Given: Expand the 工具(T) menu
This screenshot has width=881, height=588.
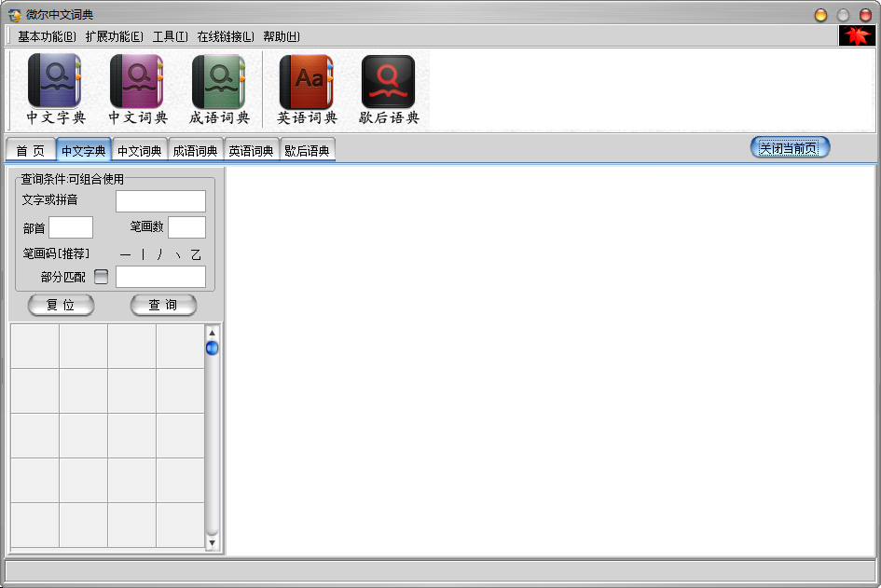Looking at the screenshot, I should 170,36.
